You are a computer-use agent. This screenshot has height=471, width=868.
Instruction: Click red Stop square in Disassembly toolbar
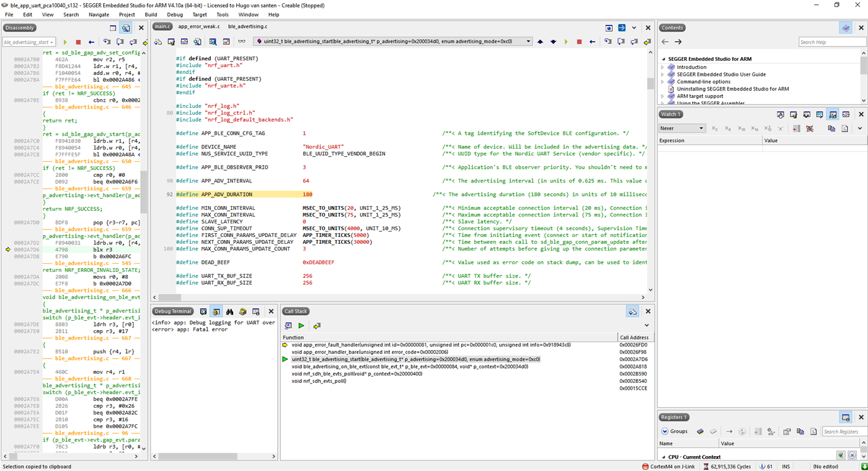pyautogui.click(x=78, y=42)
